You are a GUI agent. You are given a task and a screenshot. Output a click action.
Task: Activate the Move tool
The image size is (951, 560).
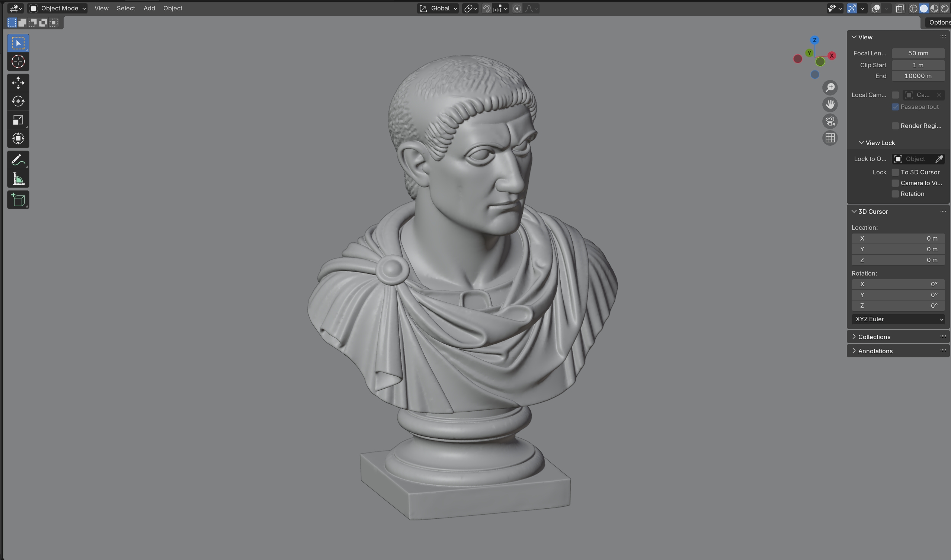pyautogui.click(x=18, y=83)
